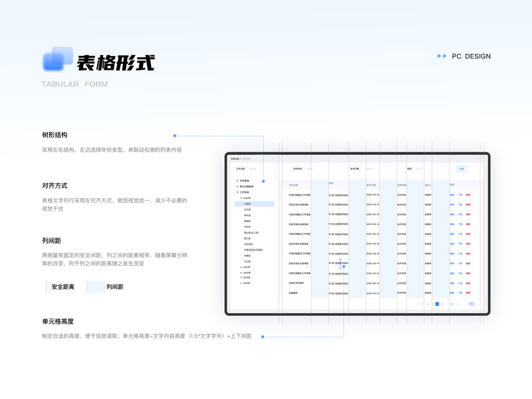Click the light blue 列间距 legend swatch
The height and width of the screenshot is (399, 532).
95,287
